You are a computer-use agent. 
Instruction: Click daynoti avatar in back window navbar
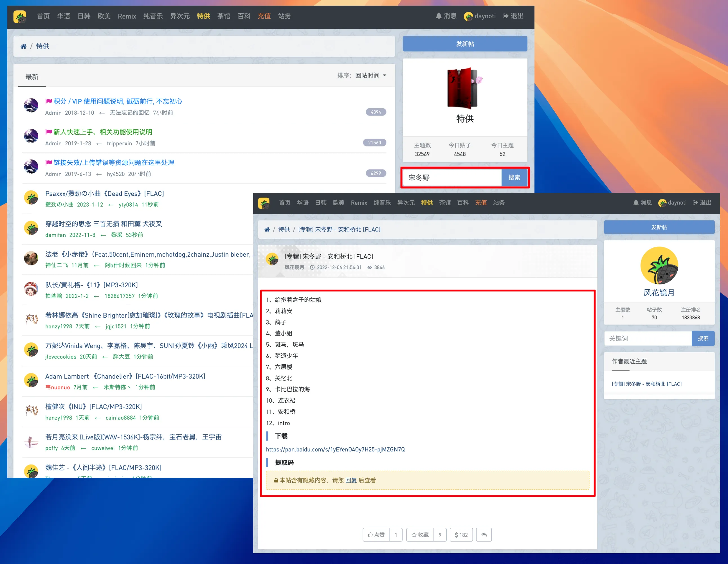tap(468, 16)
